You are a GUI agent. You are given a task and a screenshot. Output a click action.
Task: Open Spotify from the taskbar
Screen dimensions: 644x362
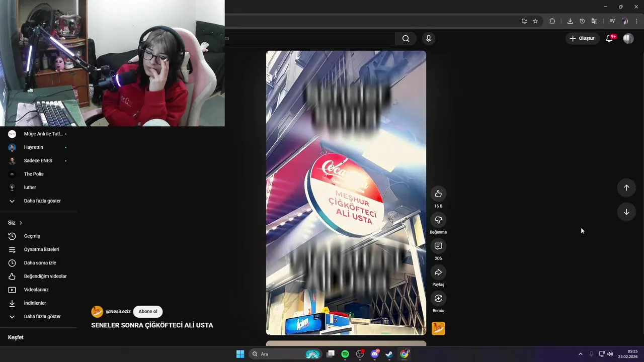tap(345, 354)
